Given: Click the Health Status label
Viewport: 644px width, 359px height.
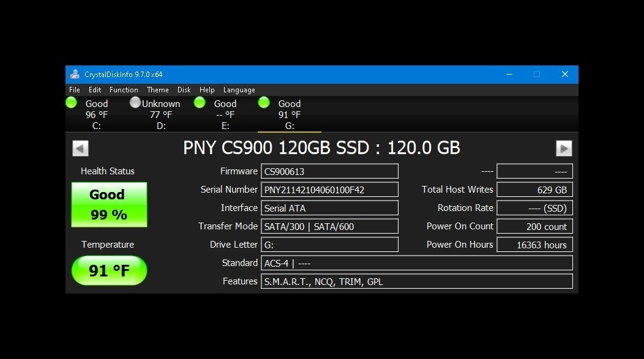Looking at the screenshot, I should click(x=108, y=171).
